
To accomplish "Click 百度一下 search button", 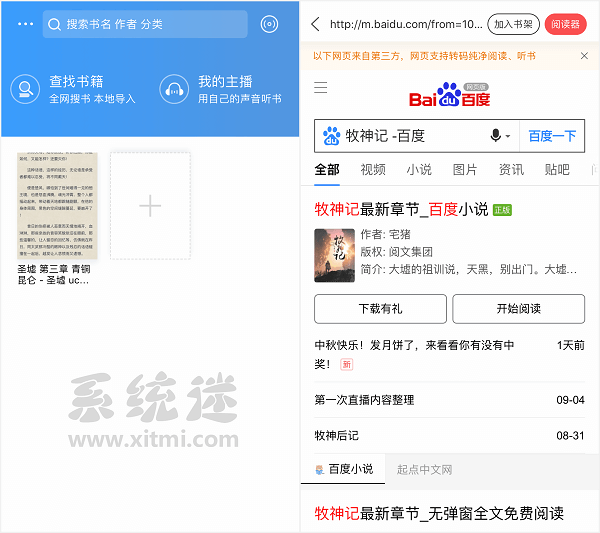I will (x=552, y=136).
